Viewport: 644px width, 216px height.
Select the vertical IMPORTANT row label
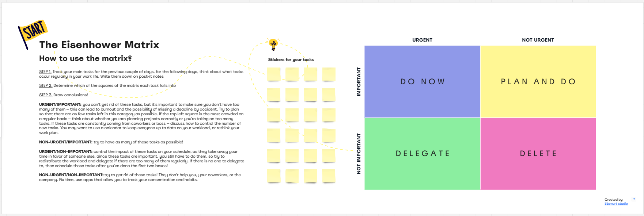359,82
